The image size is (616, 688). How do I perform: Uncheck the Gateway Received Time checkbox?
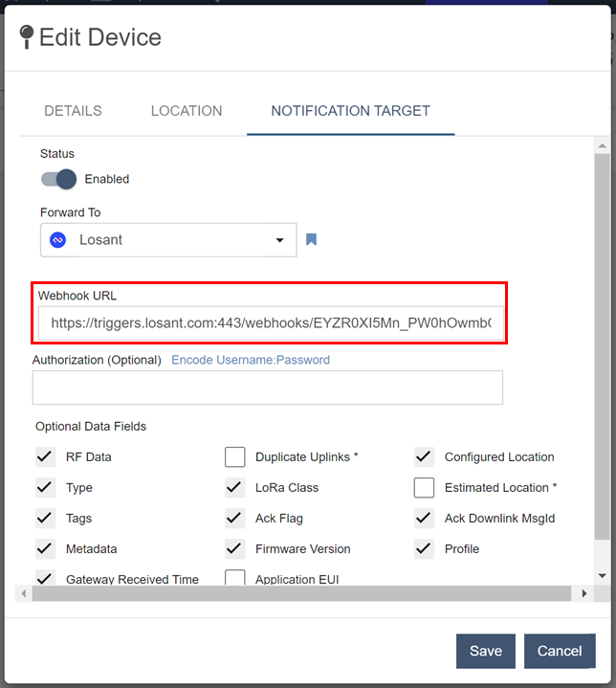pyautogui.click(x=45, y=577)
